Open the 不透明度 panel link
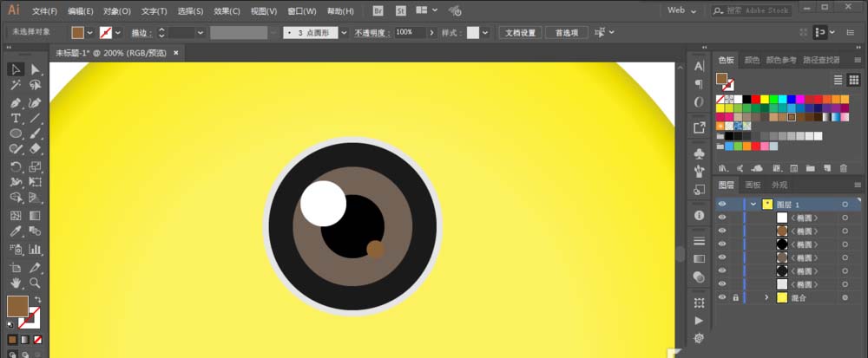 point(372,33)
